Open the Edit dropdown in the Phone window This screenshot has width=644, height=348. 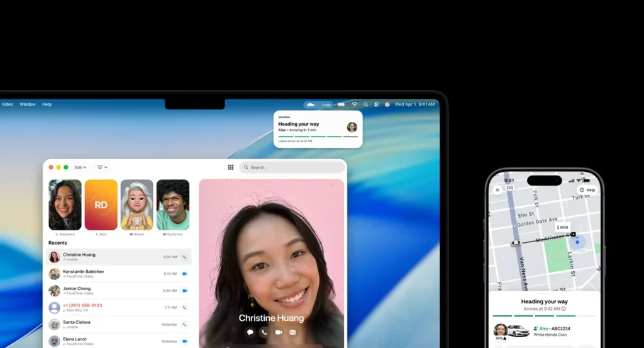[80, 167]
